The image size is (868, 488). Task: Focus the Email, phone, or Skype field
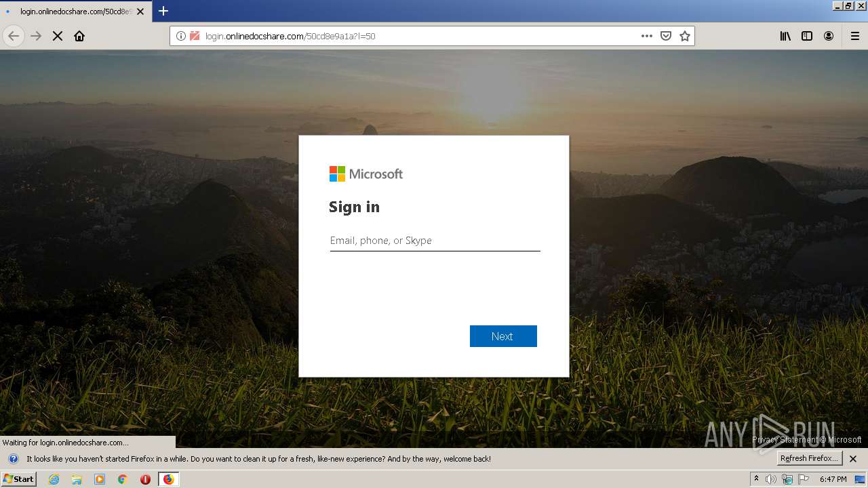(435, 241)
